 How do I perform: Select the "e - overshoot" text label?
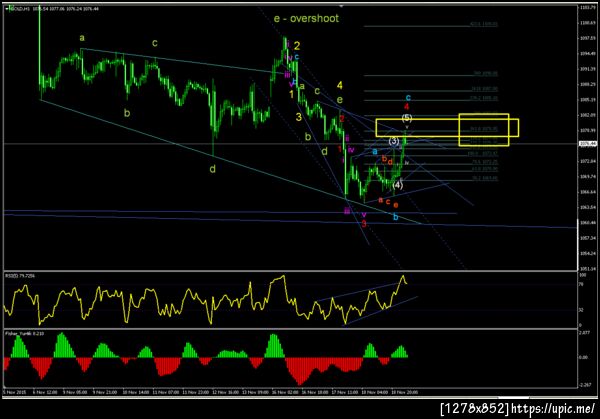click(x=306, y=18)
